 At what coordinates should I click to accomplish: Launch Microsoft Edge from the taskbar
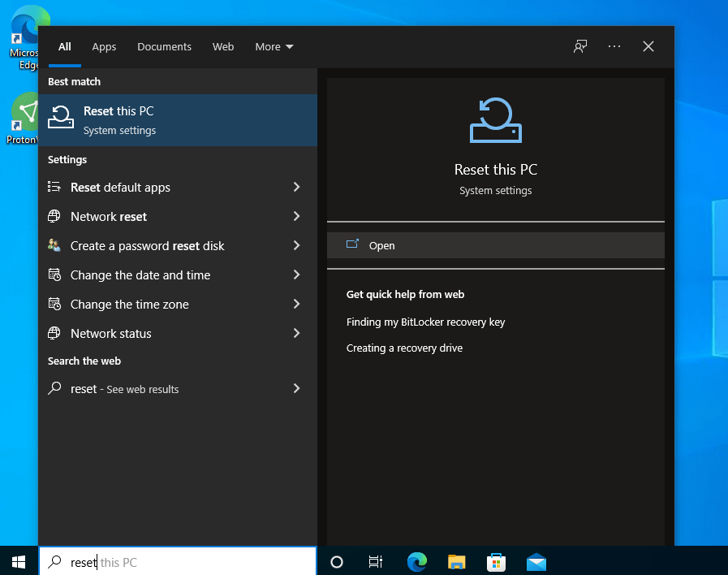pyautogui.click(x=417, y=561)
